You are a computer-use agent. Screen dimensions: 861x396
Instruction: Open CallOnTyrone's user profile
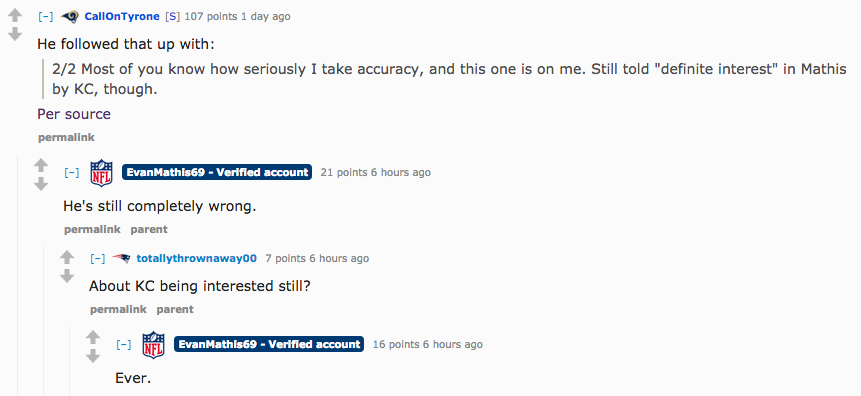122,16
